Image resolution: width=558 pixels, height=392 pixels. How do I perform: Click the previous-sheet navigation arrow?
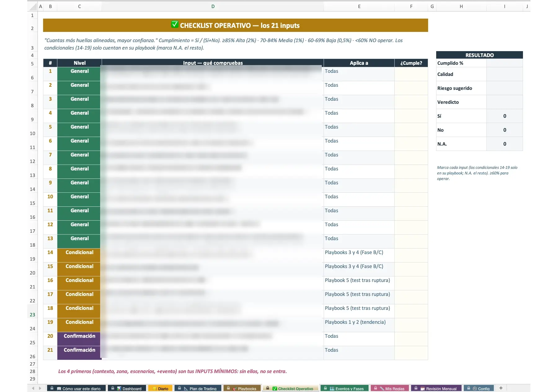coord(33,388)
